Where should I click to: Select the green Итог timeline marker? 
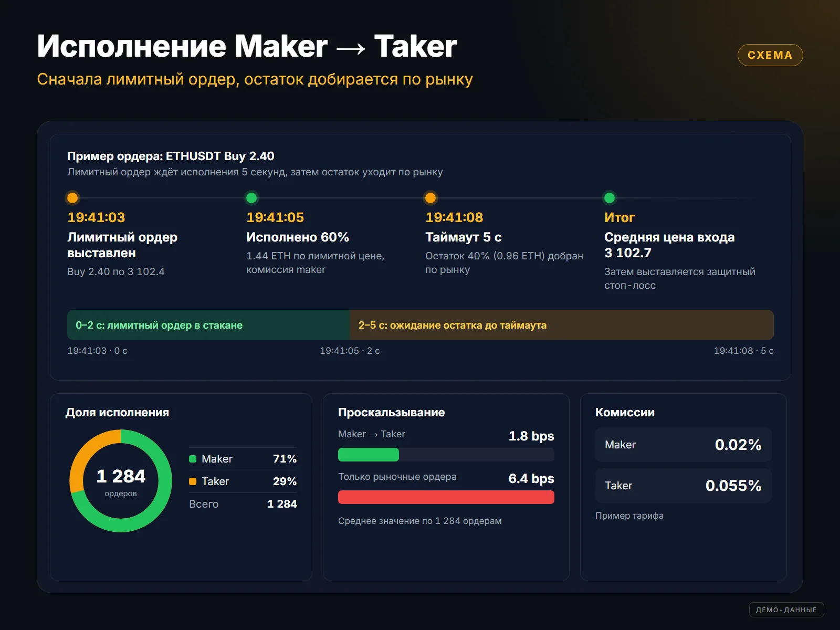(x=610, y=198)
